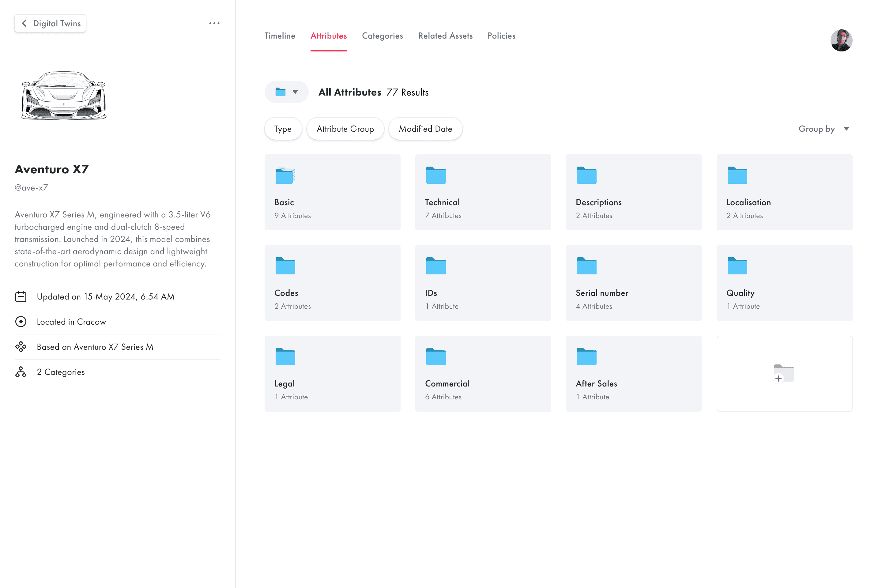Open the Modified Date filter

pyautogui.click(x=425, y=129)
